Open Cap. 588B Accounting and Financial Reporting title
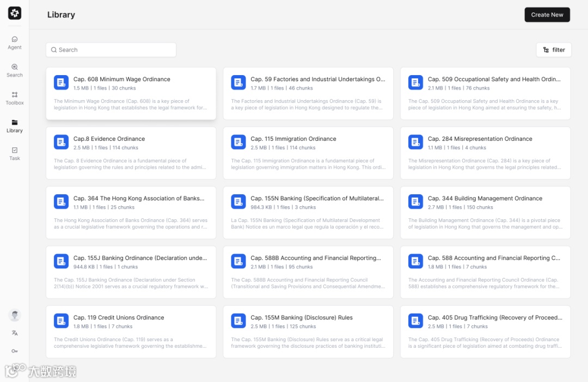Viewport: 588px width, 382px height. [315, 258]
